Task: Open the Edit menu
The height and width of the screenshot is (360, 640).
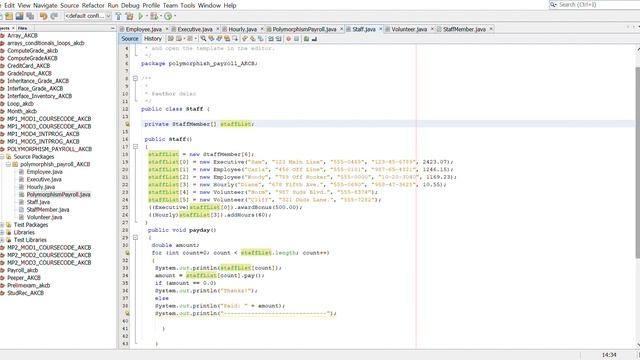Action: coord(9,5)
